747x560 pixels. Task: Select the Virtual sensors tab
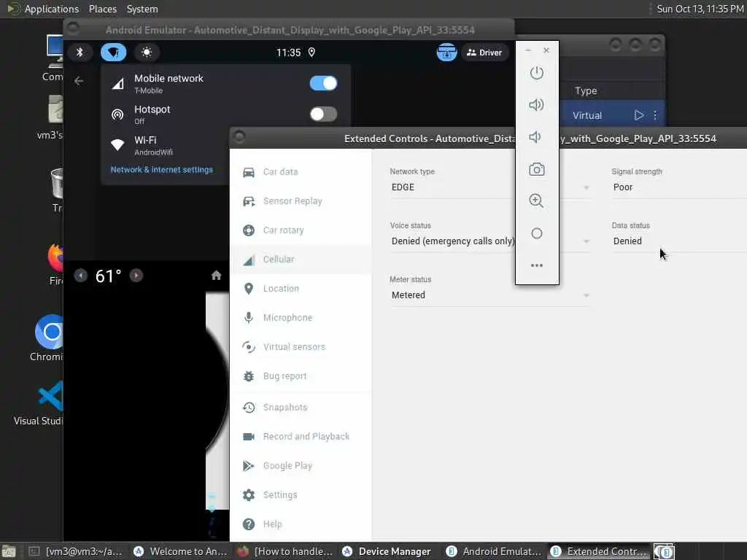pyautogui.click(x=301, y=346)
